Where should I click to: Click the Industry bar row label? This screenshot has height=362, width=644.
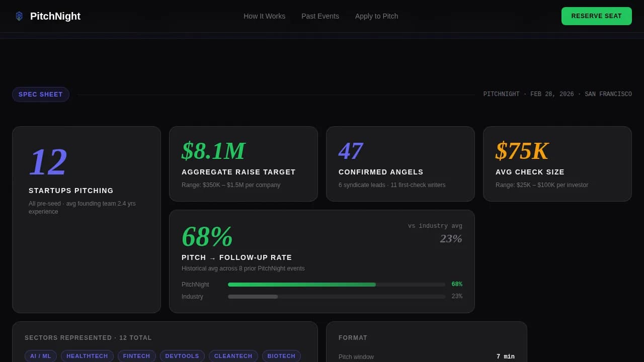(x=192, y=297)
